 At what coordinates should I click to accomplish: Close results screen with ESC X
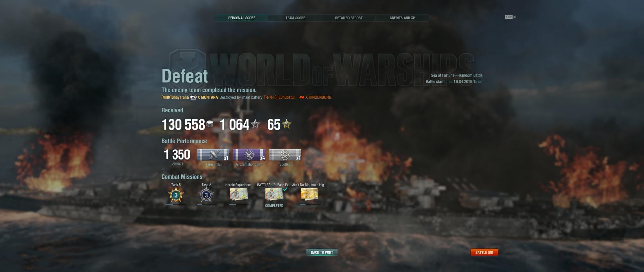[x=511, y=17]
